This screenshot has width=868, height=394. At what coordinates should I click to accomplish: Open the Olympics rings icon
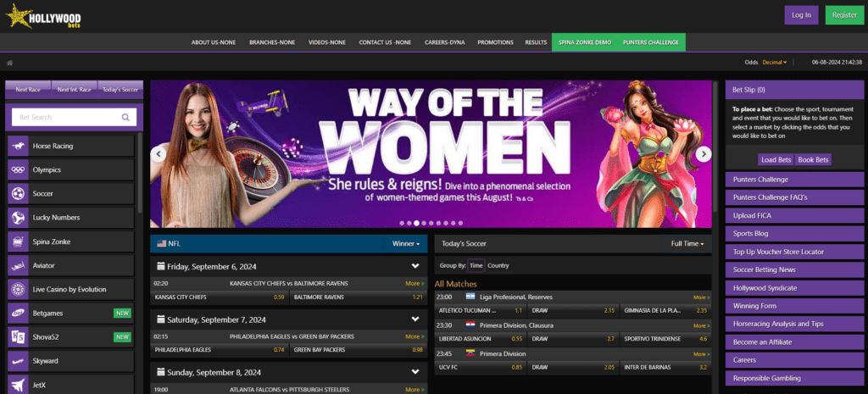(19, 169)
